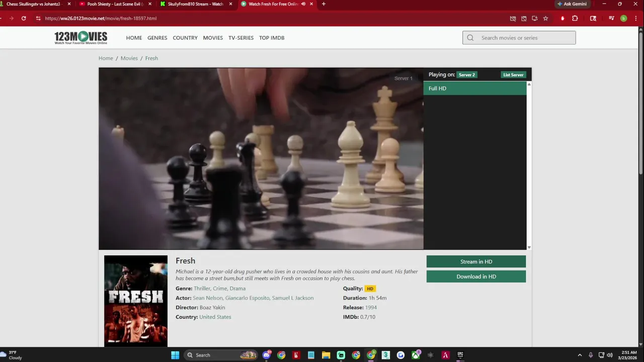Open the Fresh movie poster thumbnail
The height and width of the screenshot is (362, 644).
pos(136,301)
